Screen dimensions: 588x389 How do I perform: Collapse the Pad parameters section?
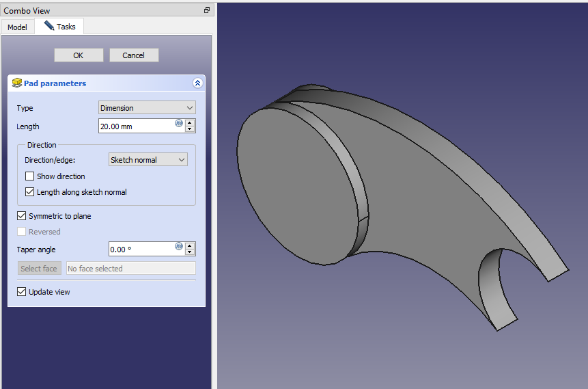coord(197,83)
